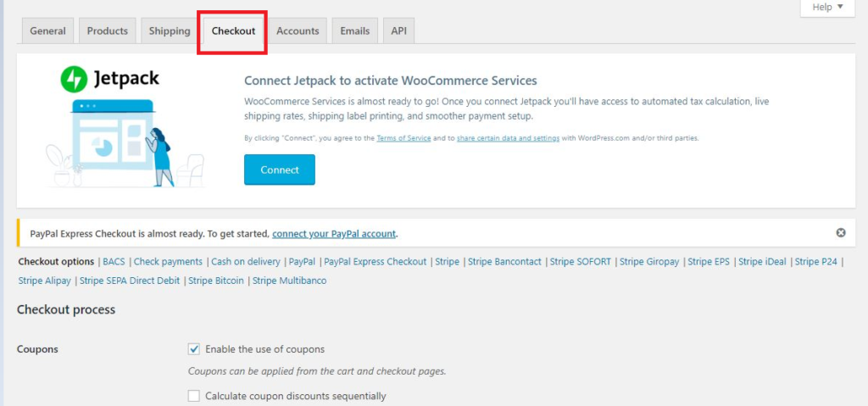Open the Accounts tab
The width and height of the screenshot is (868, 406).
[298, 31]
